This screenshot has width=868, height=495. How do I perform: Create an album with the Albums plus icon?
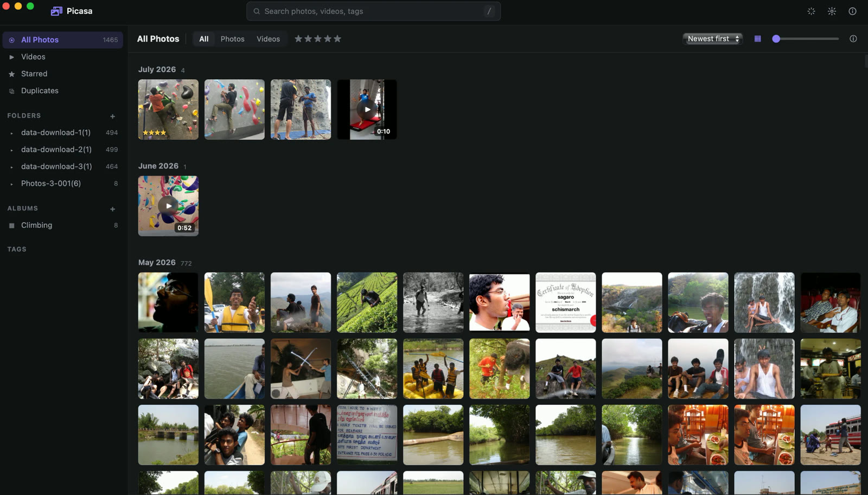pos(112,209)
